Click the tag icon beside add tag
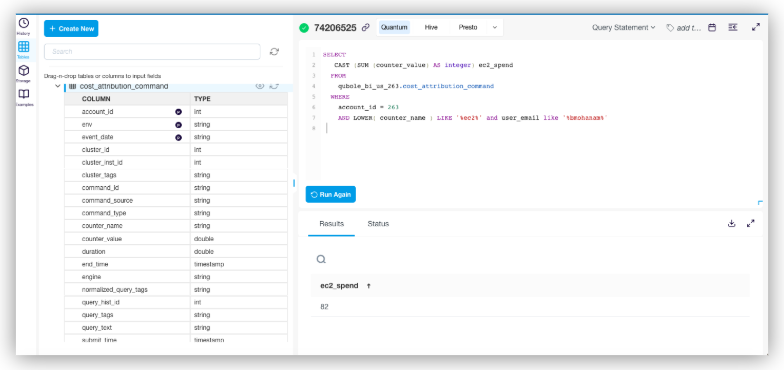Image resolution: width=784 pixels, height=370 pixels. (x=670, y=28)
